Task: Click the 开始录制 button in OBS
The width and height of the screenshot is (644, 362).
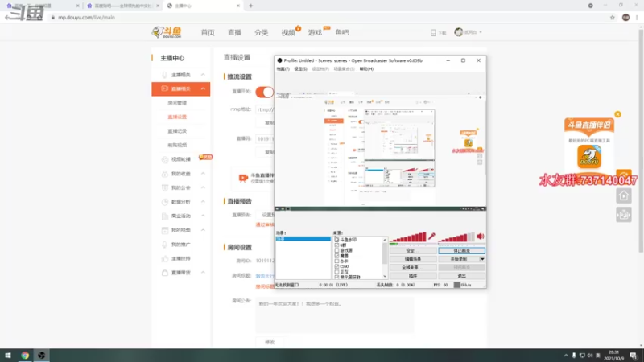Action: pyautogui.click(x=459, y=259)
